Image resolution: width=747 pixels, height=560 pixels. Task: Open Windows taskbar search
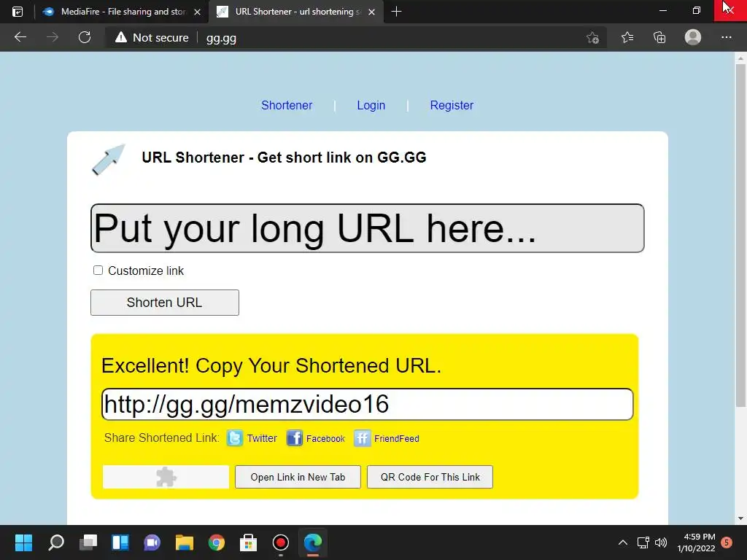coord(55,542)
